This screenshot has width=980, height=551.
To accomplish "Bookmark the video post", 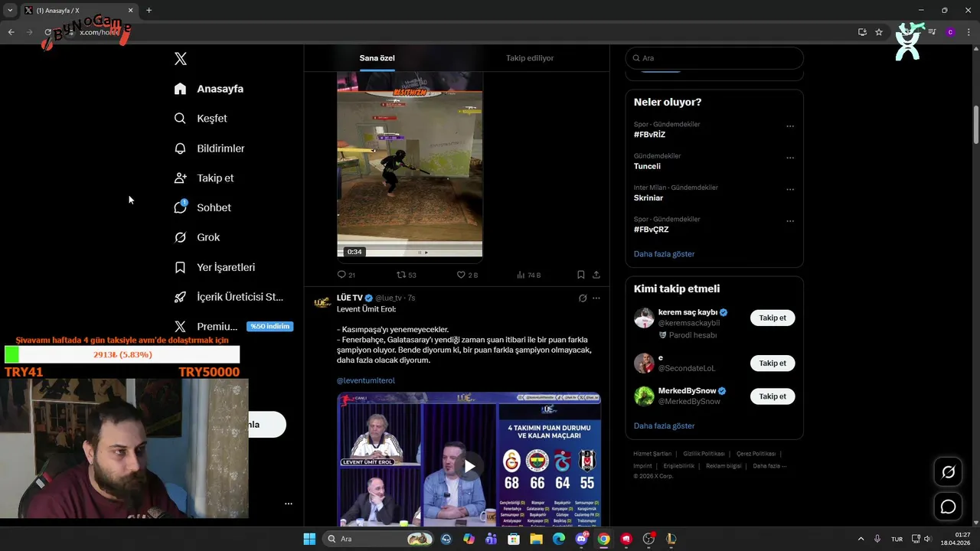I will click(x=580, y=275).
